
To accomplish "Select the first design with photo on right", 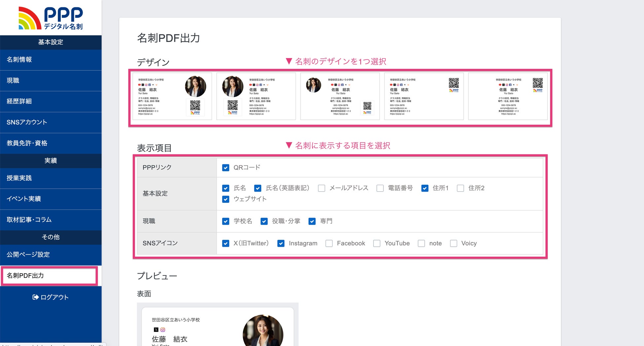I will [x=172, y=96].
